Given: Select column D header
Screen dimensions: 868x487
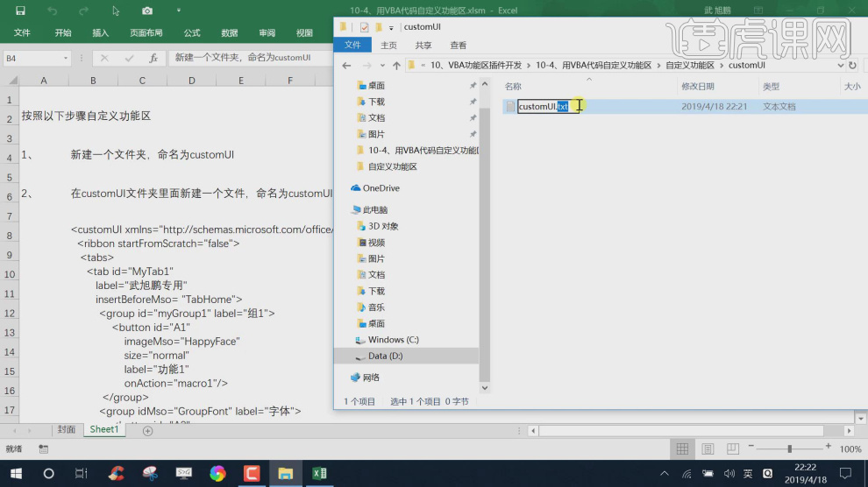Looking at the screenshot, I should (191, 81).
